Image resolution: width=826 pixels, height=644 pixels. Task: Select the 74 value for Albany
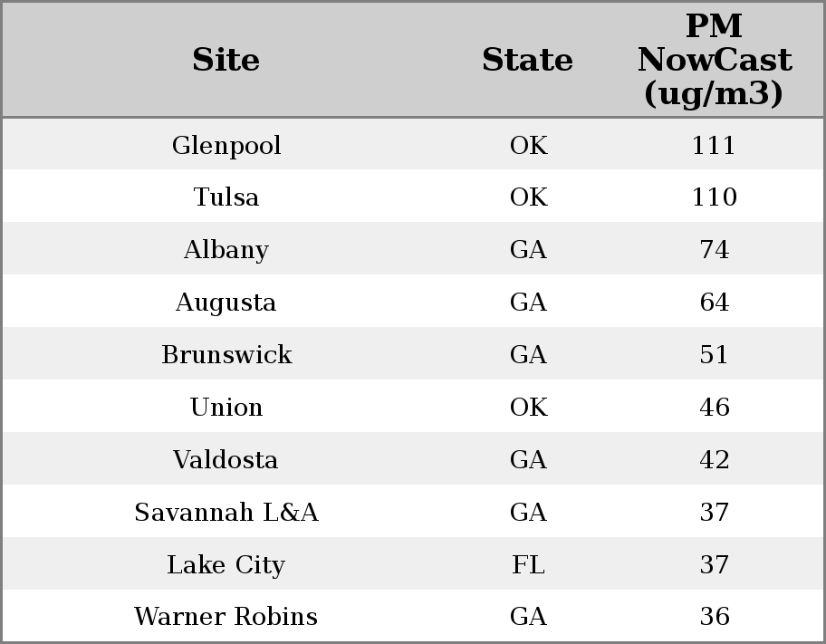pyautogui.click(x=714, y=250)
